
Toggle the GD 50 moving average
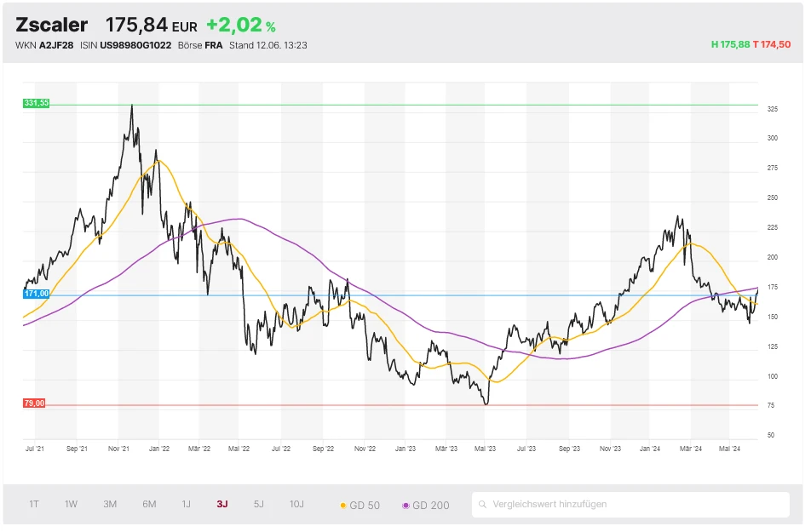click(360, 505)
